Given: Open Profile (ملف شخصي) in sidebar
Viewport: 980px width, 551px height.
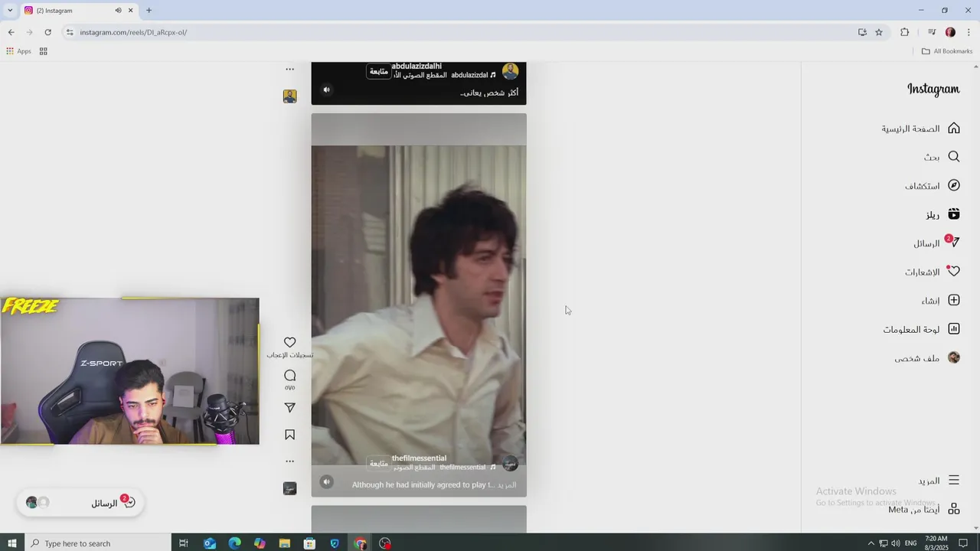Looking at the screenshot, I should (x=927, y=357).
